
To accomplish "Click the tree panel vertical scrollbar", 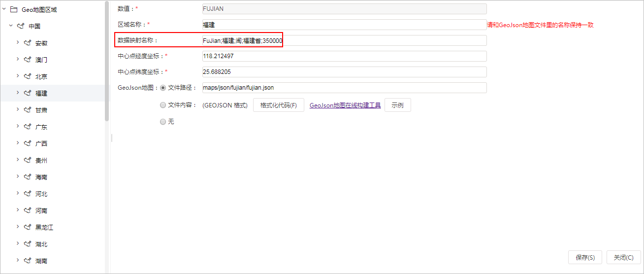I will (107, 62).
